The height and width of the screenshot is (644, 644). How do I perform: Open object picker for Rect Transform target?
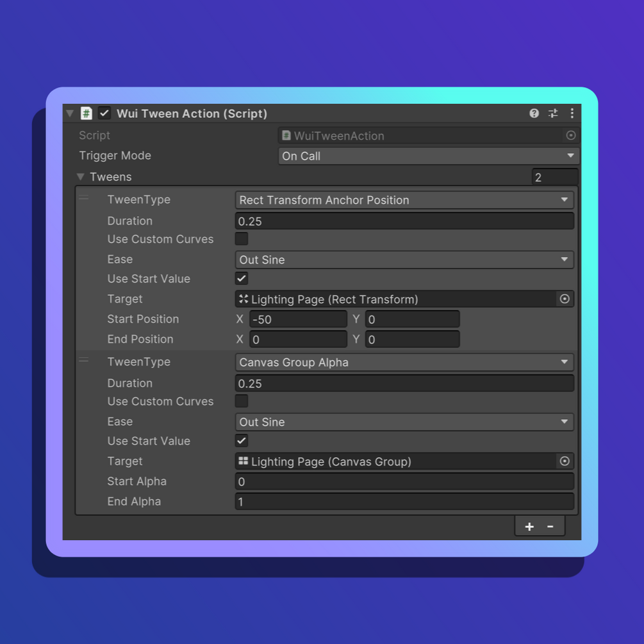[x=565, y=299]
